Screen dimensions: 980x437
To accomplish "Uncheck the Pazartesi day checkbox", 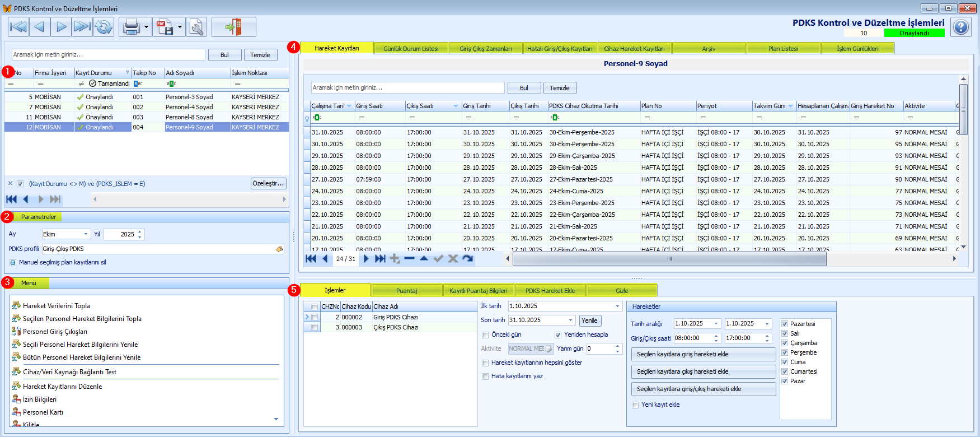I will [x=785, y=324].
